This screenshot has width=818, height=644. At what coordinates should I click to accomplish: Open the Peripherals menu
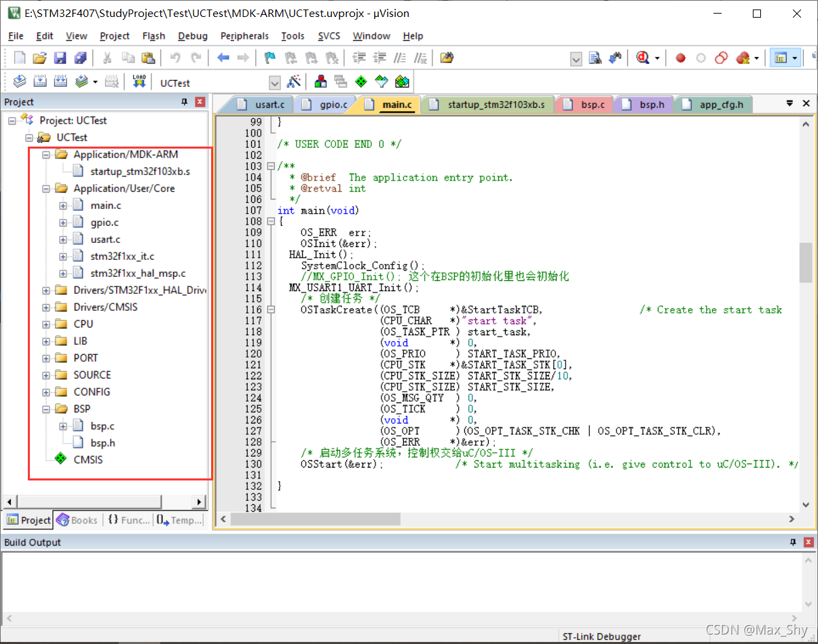[244, 36]
